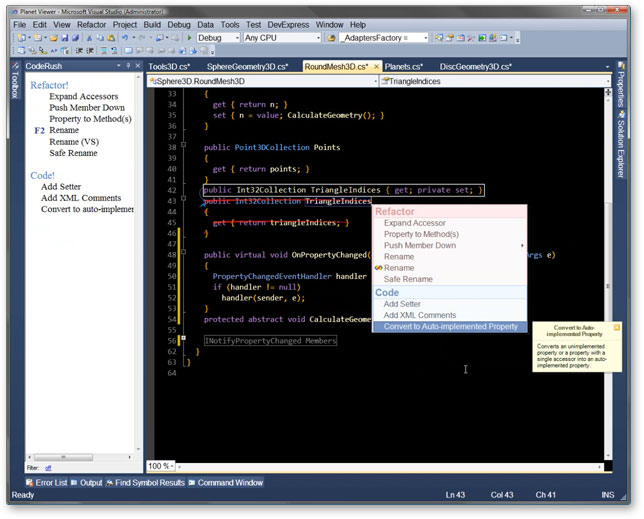Choose Convert to Auto-implemented Property
644x519 pixels.
coord(451,327)
